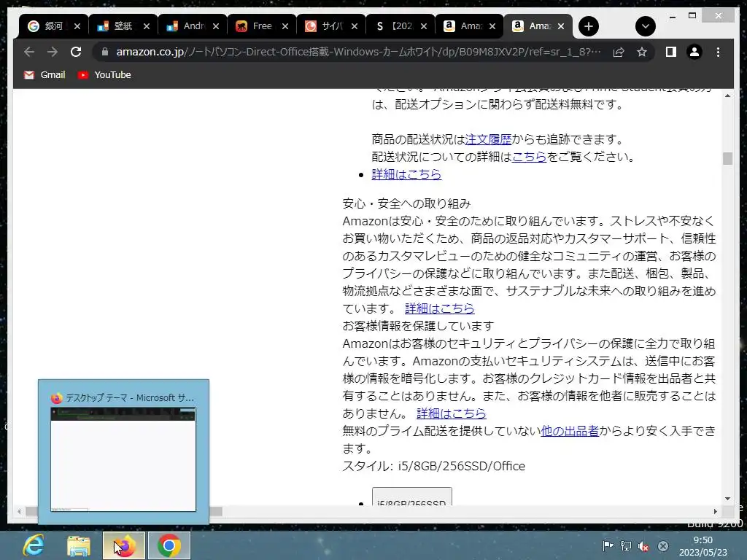Image resolution: width=747 pixels, height=560 pixels.
Task: Minimize the Chrome window
Action: tap(672, 16)
